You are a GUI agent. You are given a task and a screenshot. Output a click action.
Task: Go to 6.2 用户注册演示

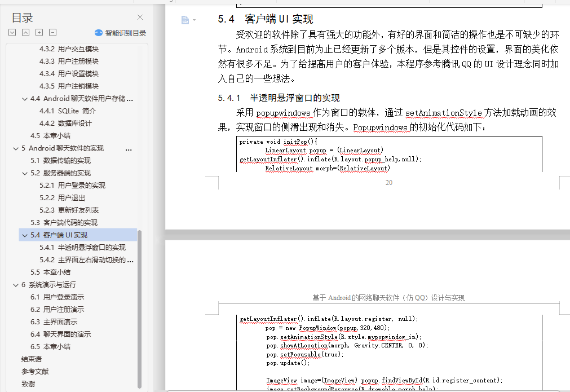coord(58,309)
